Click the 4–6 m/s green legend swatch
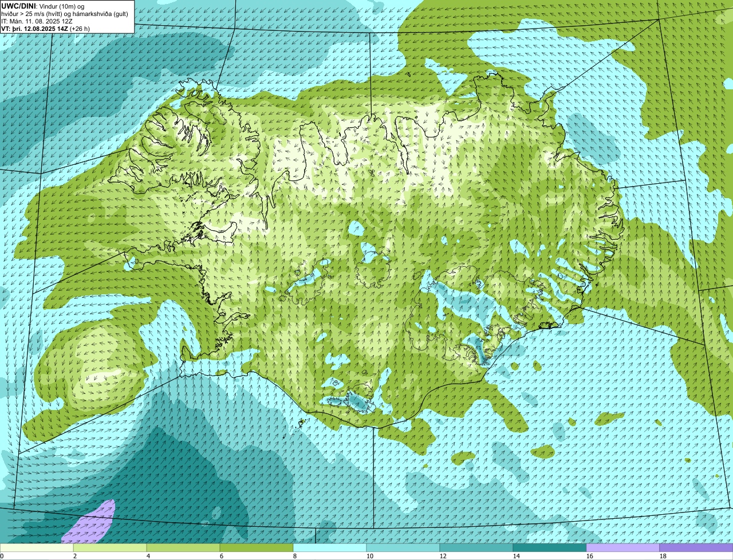Viewport: 733px width, 560px height. click(183, 548)
